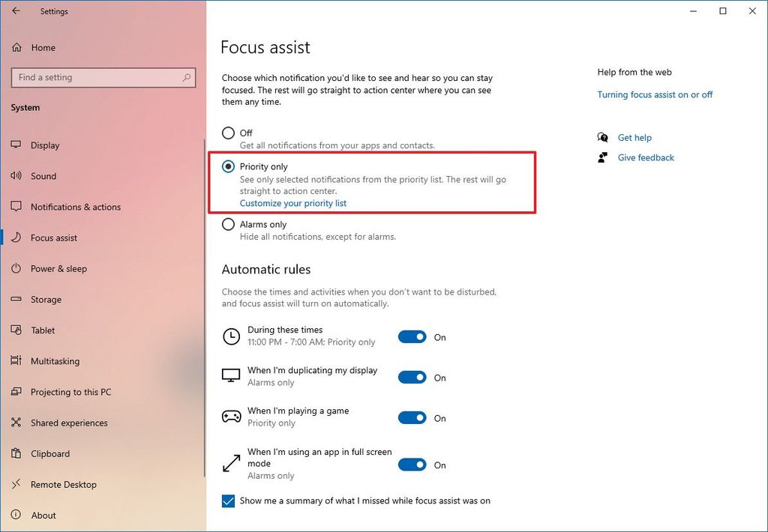Click the Projecting to this PC icon
768x532 pixels.
[16, 392]
